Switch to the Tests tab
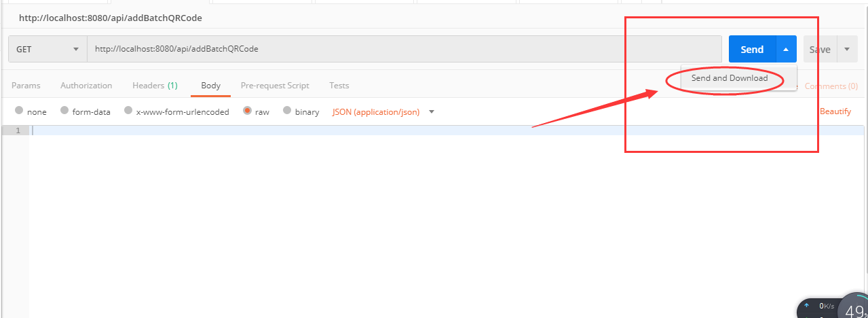 pyautogui.click(x=339, y=86)
